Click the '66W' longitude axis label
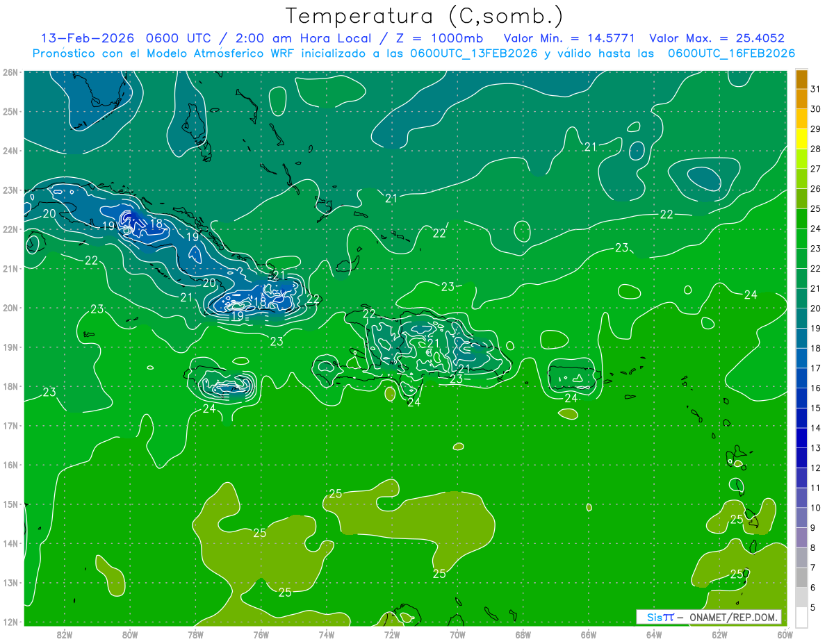This screenshot has height=644, width=834. click(588, 634)
